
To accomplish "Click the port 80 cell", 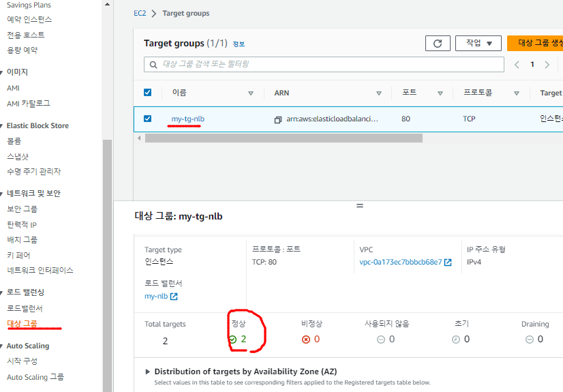I will [406, 119].
